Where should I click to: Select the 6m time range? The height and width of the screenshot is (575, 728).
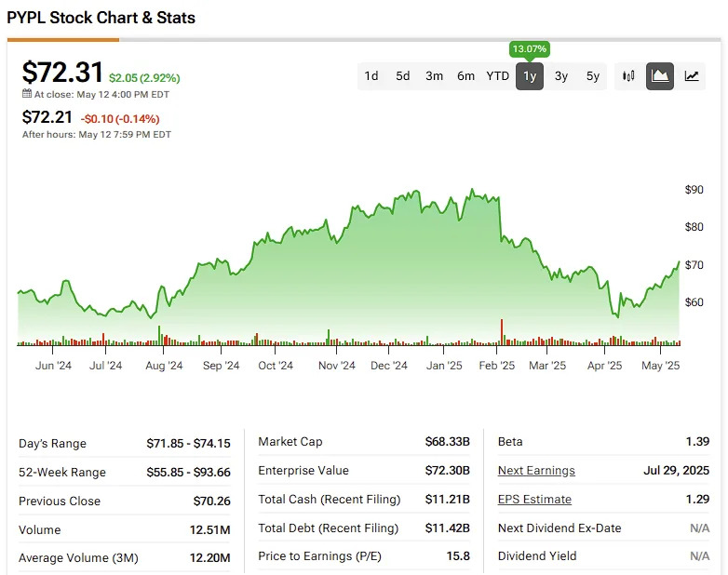465,75
